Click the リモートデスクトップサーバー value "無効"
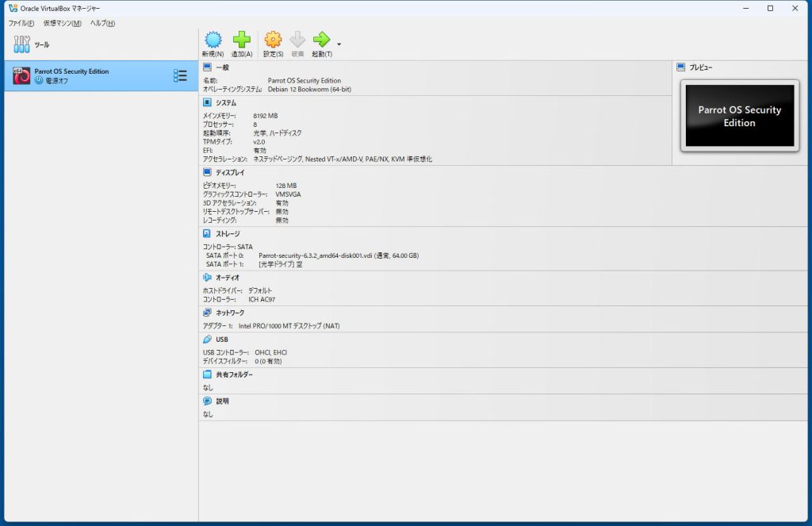Image resolution: width=812 pixels, height=526 pixels. coord(282,212)
